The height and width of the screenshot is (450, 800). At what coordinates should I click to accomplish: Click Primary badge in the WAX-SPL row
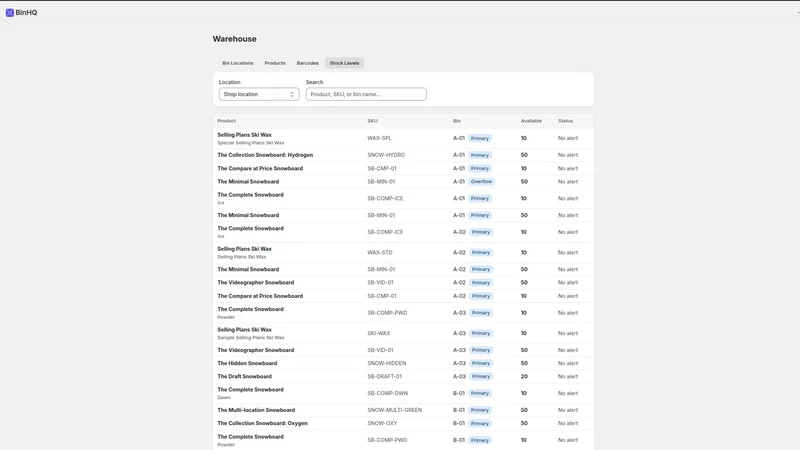(480, 138)
